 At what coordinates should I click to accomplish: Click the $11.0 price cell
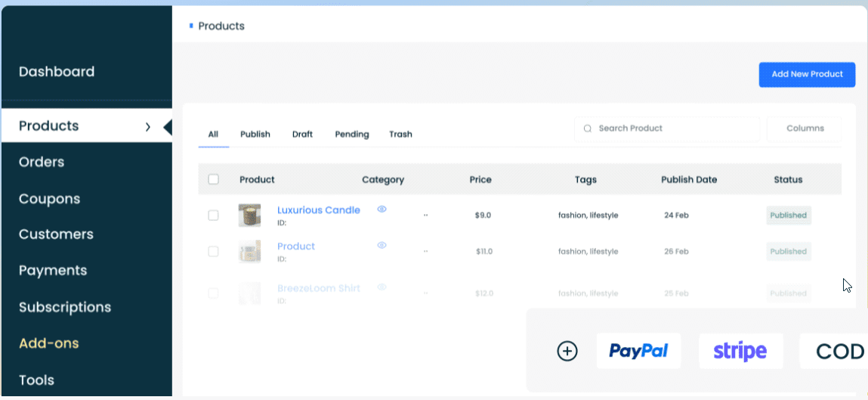[484, 252]
